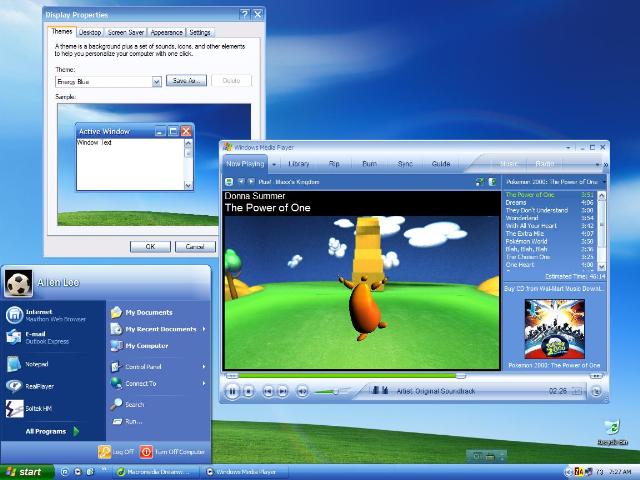
Task: Select next visualization arrow
Action: coord(251,181)
